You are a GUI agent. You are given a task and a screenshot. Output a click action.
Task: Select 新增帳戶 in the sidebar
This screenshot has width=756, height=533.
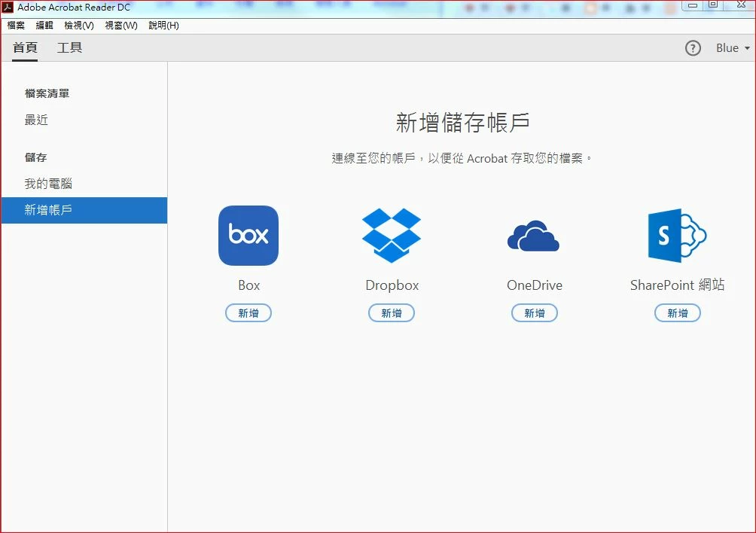(84, 210)
